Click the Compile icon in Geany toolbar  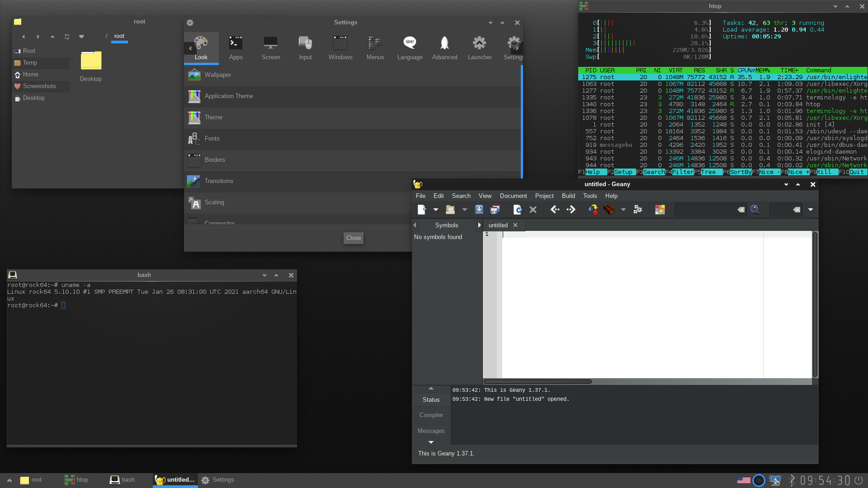click(x=593, y=210)
